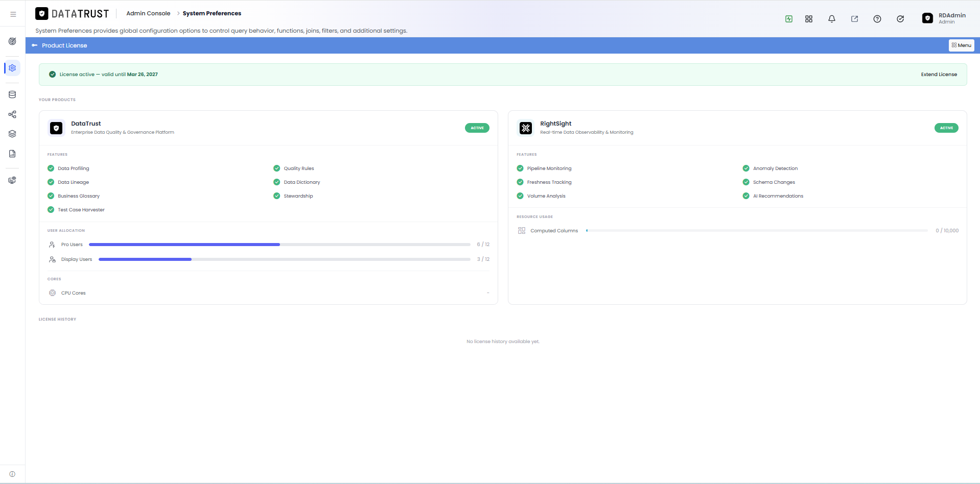The image size is (980, 484).
Task: Open the stacked layers icon in the sidebar
Action: [x=12, y=134]
